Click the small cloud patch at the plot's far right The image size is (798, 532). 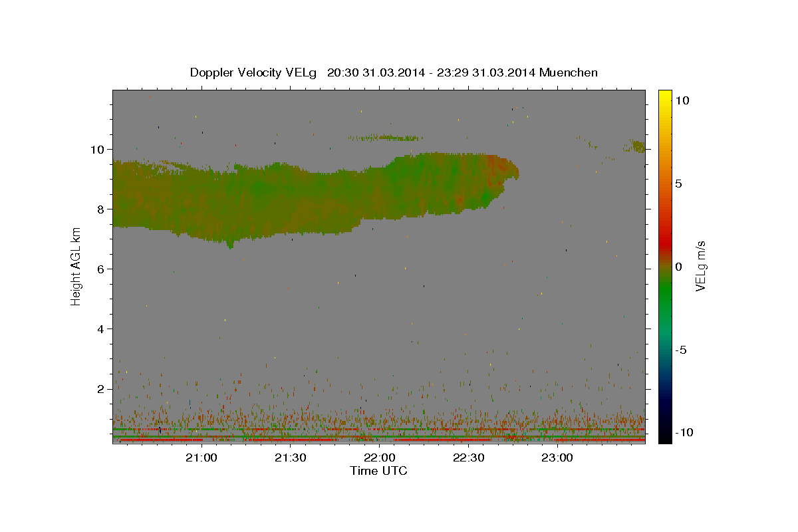638,146
